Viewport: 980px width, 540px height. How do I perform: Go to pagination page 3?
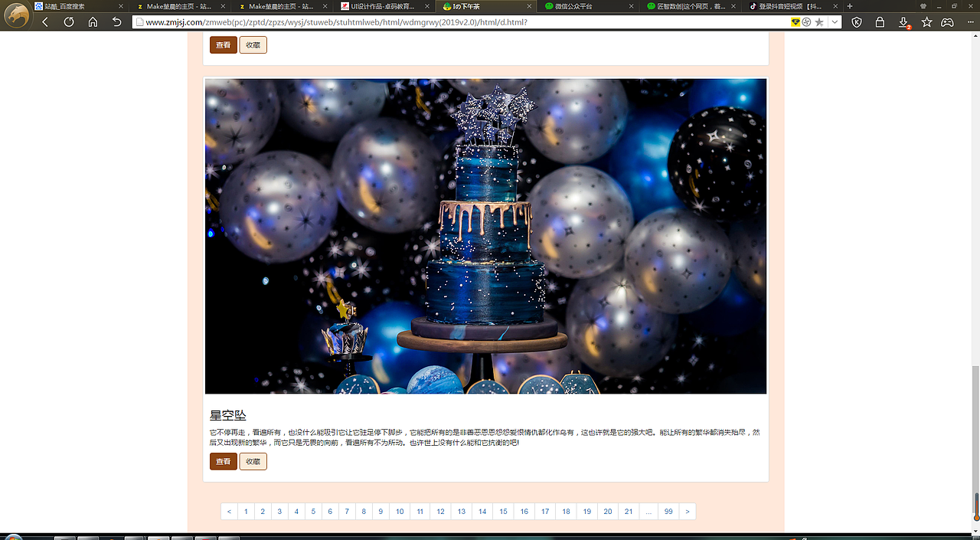click(x=279, y=512)
